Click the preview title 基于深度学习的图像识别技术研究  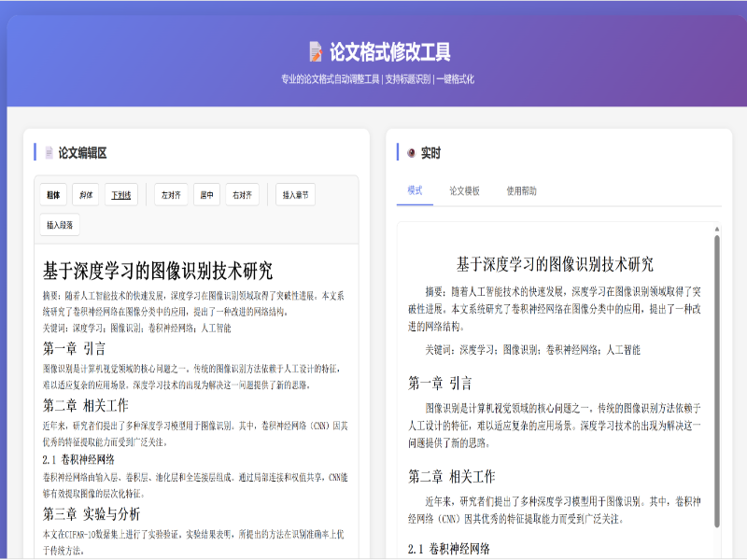555,264
